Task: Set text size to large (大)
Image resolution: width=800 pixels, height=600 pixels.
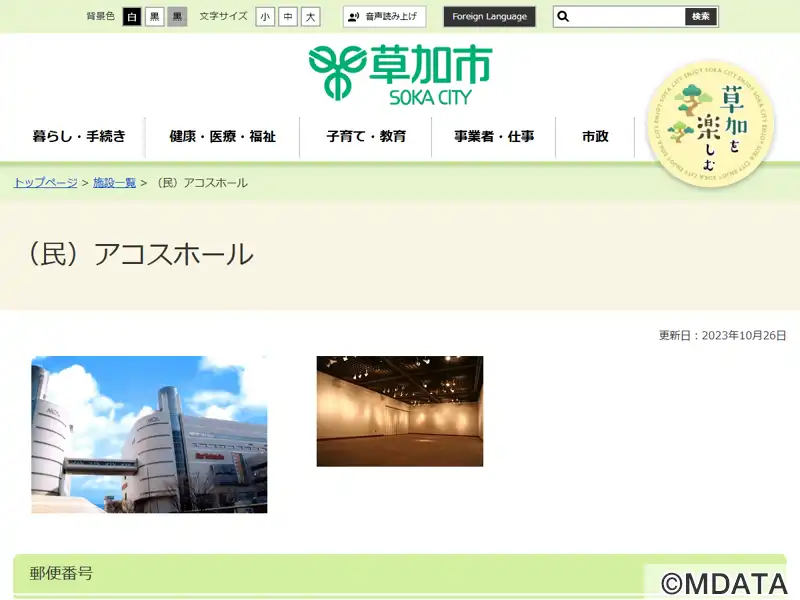Action: 311,17
